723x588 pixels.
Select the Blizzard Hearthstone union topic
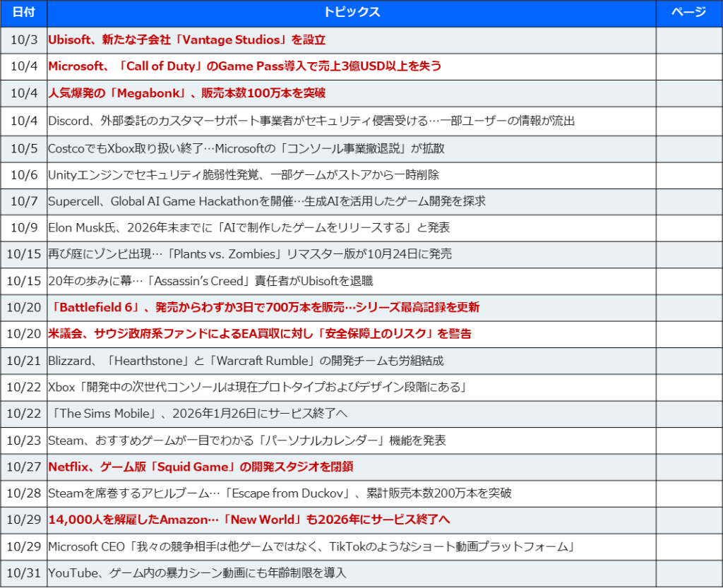pos(246,361)
